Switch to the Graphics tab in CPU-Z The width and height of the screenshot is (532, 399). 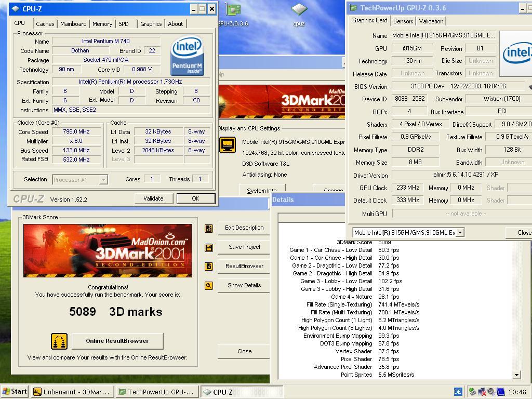click(151, 24)
